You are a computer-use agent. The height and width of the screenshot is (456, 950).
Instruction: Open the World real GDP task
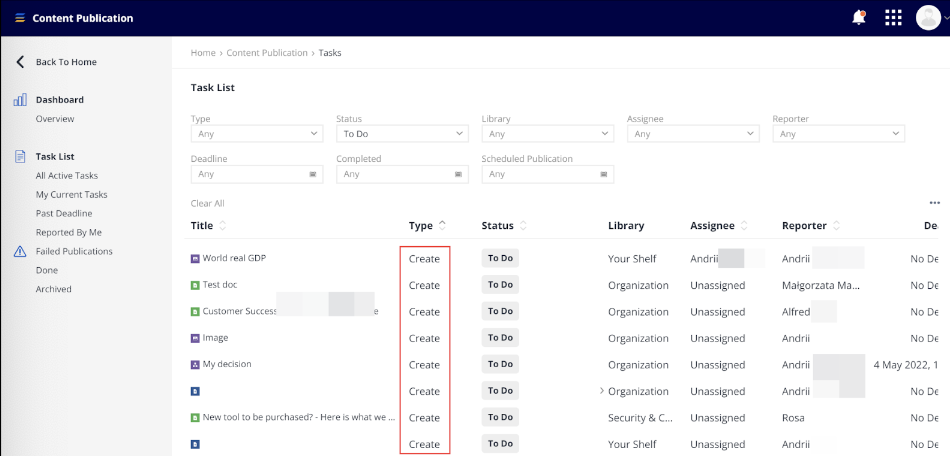point(234,258)
